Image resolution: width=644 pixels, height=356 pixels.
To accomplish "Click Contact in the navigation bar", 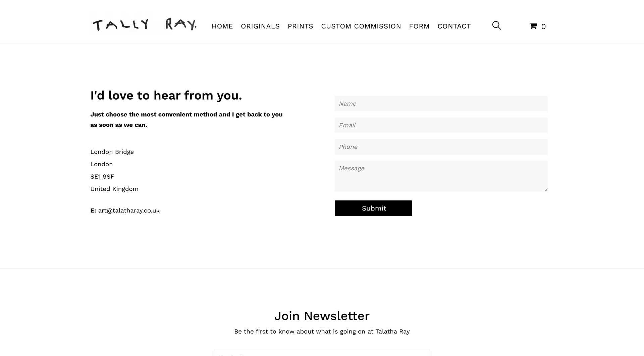I will pyautogui.click(x=454, y=26).
